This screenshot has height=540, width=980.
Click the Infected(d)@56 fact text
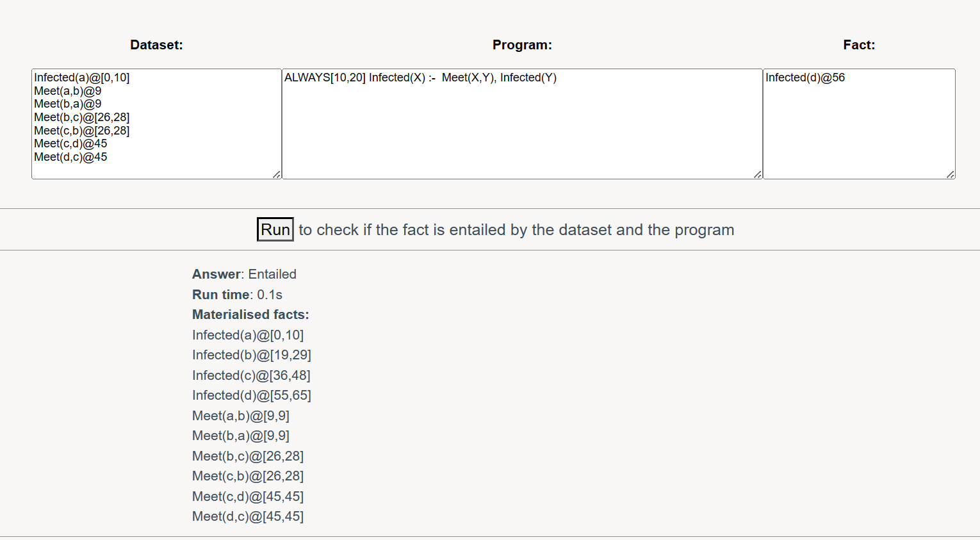[805, 78]
